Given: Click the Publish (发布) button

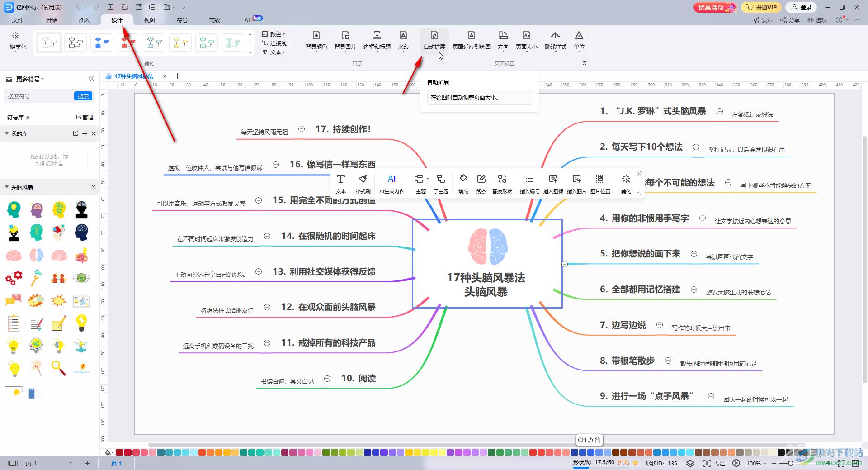Looking at the screenshot, I should coord(763,20).
